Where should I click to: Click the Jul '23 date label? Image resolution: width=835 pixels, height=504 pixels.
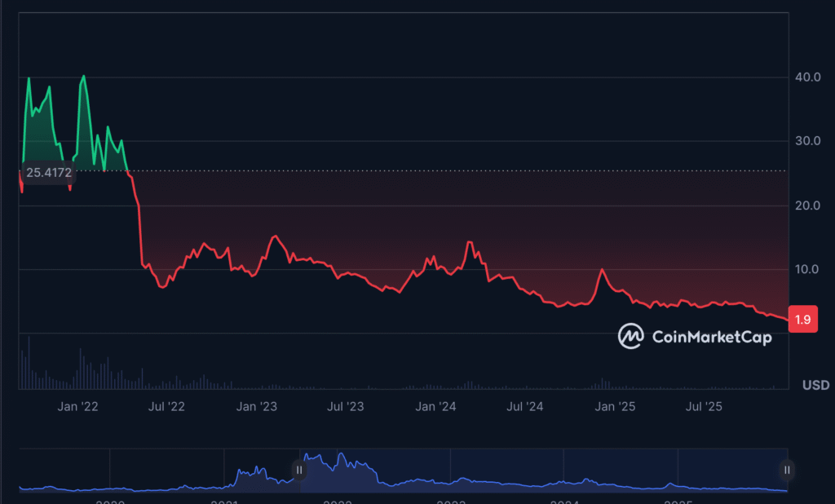coord(345,406)
